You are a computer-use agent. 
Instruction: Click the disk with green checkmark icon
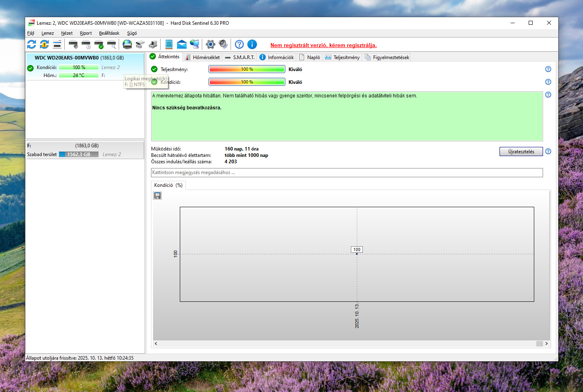(99, 44)
